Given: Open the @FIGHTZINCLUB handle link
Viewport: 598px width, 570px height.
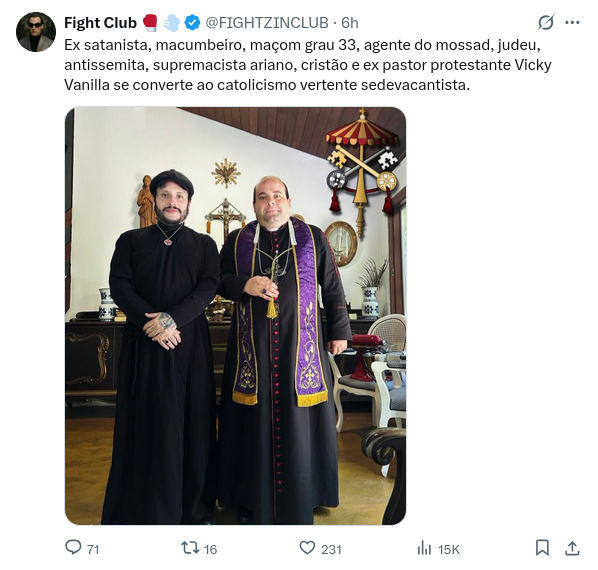Looking at the screenshot, I should click(x=267, y=23).
